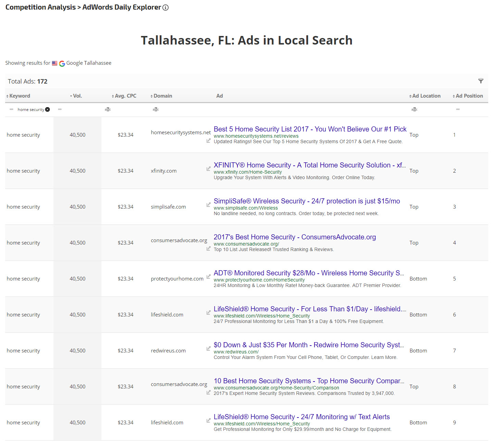Click inside the keyword filter input field

tap(30, 110)
